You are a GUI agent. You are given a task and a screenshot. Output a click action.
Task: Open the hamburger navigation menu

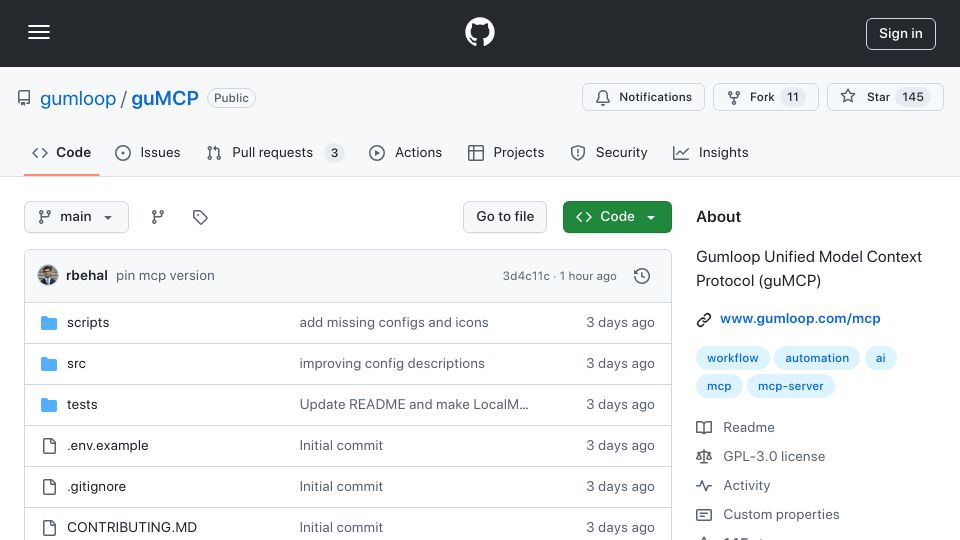pos(39,32)
